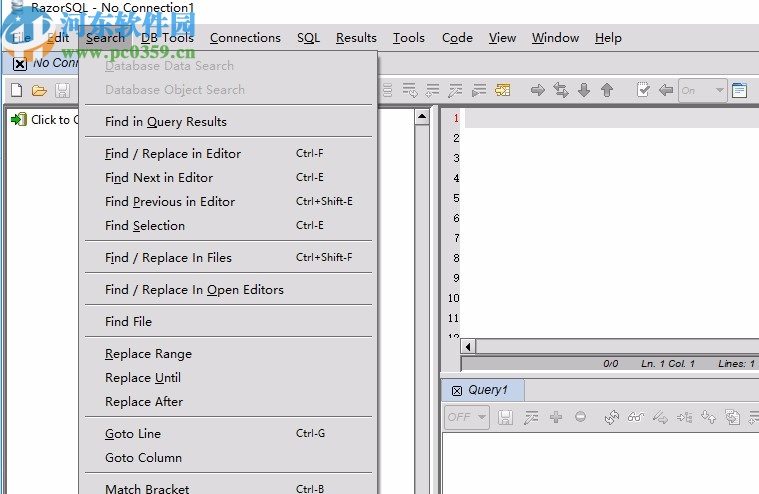Click the up arrow toolbar icon
The image size is (759, 494).
tap(607, 90)
